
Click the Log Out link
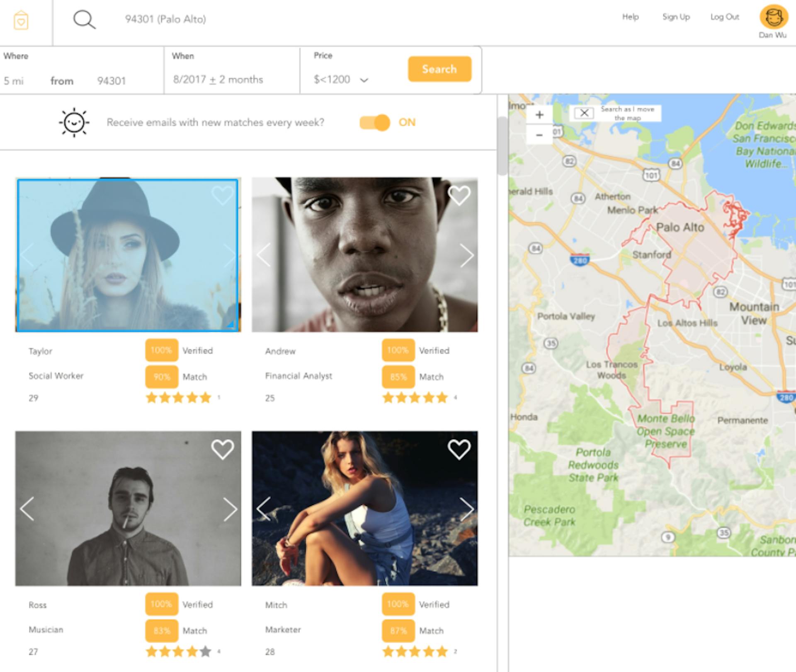(725, 17)
